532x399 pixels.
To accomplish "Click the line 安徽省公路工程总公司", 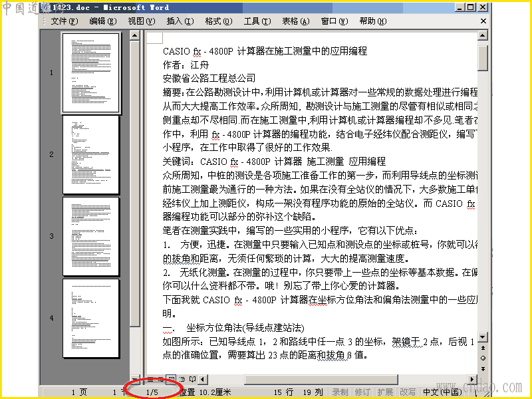I will (209, 78).
